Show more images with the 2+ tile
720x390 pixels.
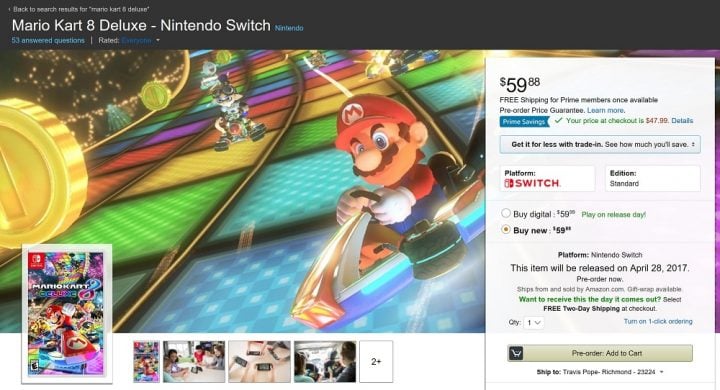[x=376, y=362]
